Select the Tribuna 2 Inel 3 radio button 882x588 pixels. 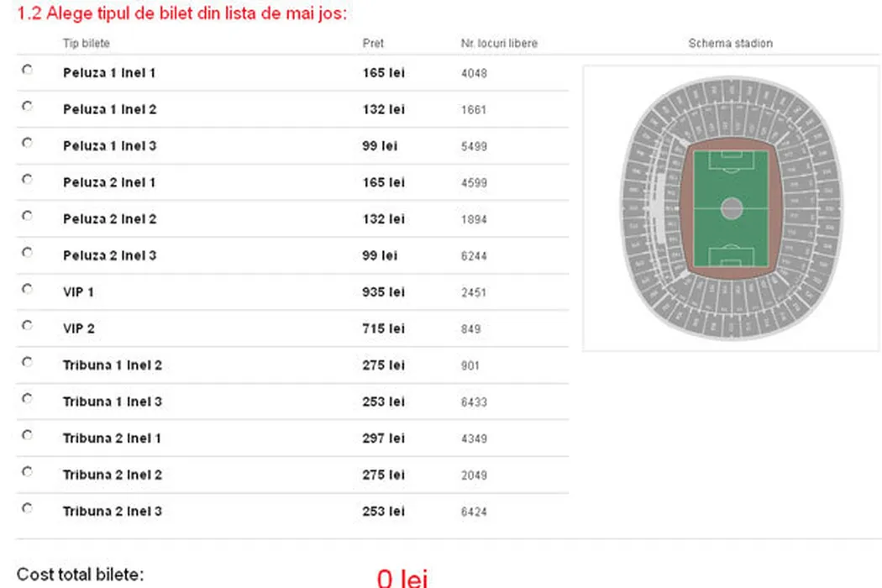[x=27, y=508]
